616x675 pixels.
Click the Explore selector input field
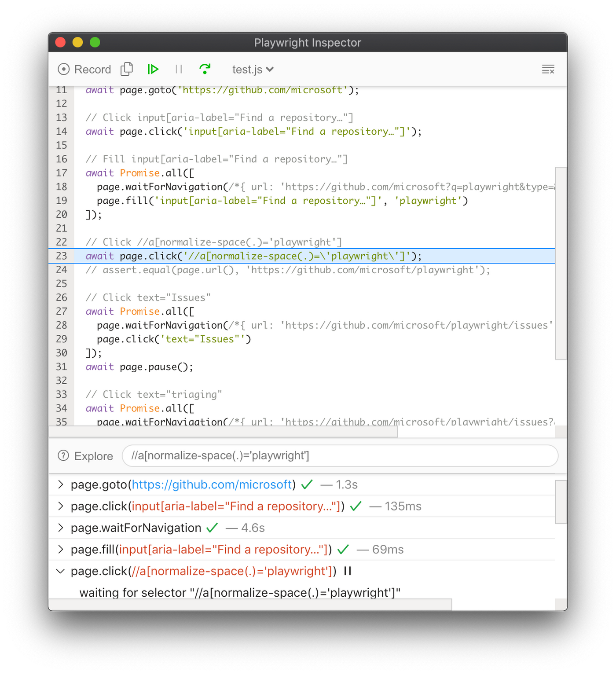pos(340,456)
